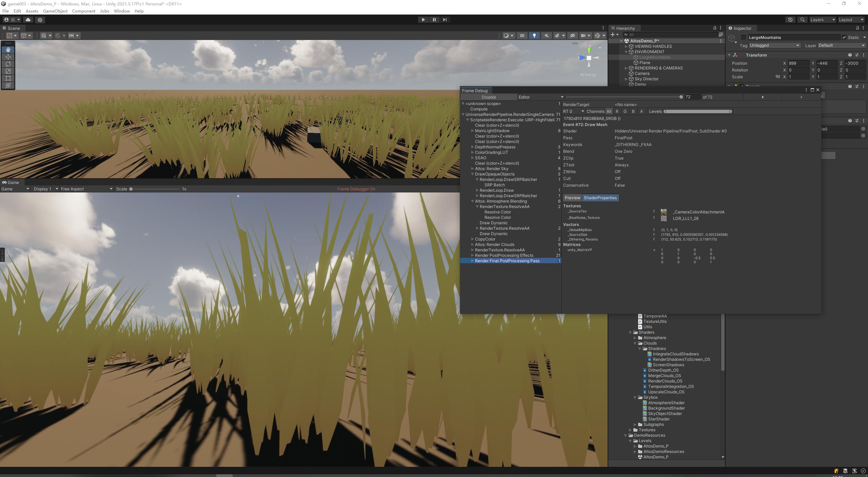Toggle 2D mode in Scene view
868x477 pixels.
pos(522,36)
